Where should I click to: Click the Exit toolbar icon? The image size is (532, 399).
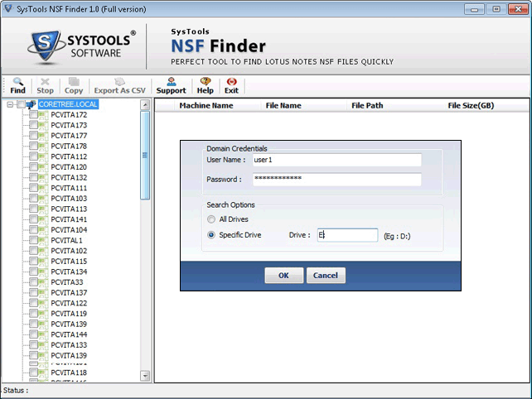click(x=231, y=86)
